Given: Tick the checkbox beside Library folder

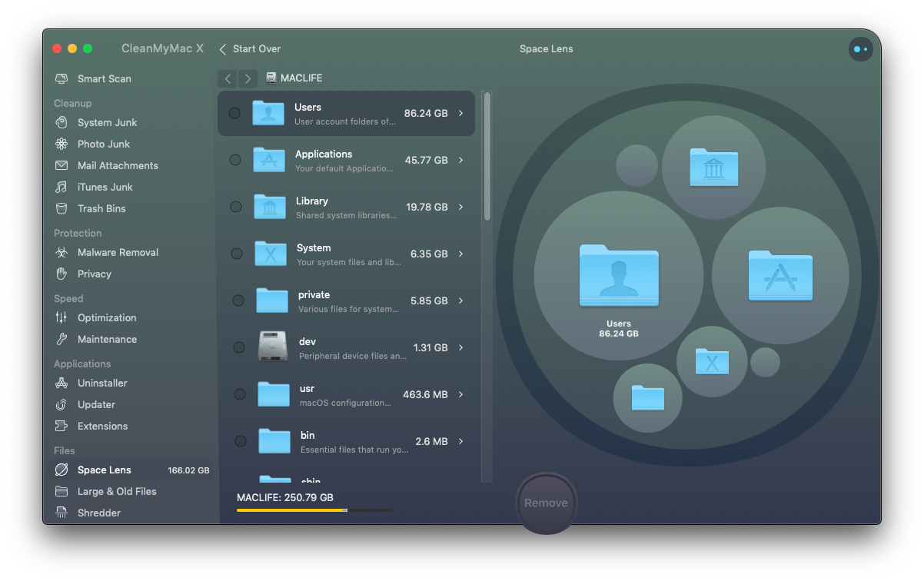Looking at the screenshot, I should pos(236,207).
